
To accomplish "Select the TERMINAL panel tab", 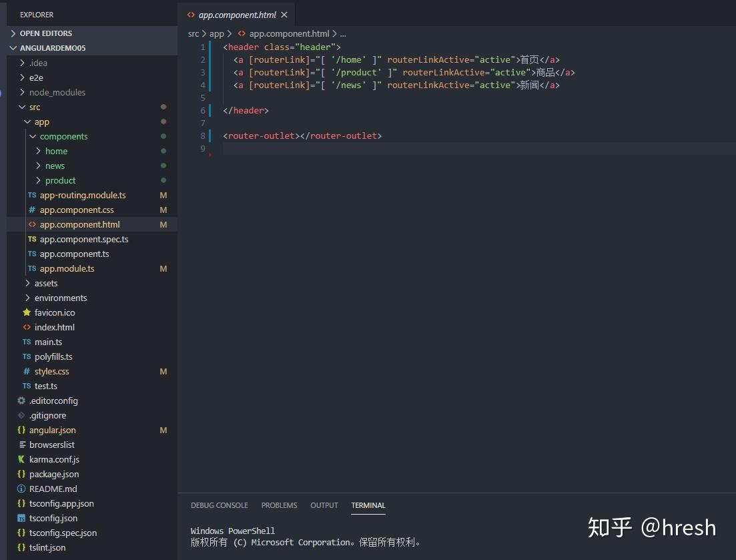I will [368, 505].
